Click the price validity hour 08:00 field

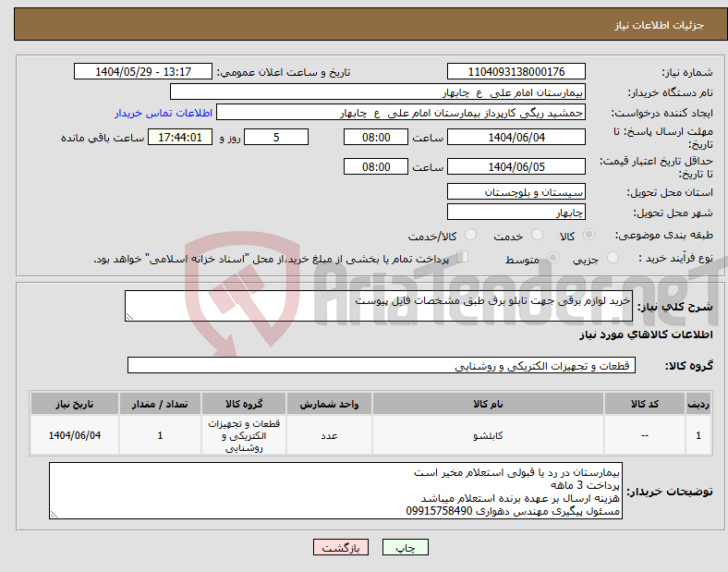point(376,166)
